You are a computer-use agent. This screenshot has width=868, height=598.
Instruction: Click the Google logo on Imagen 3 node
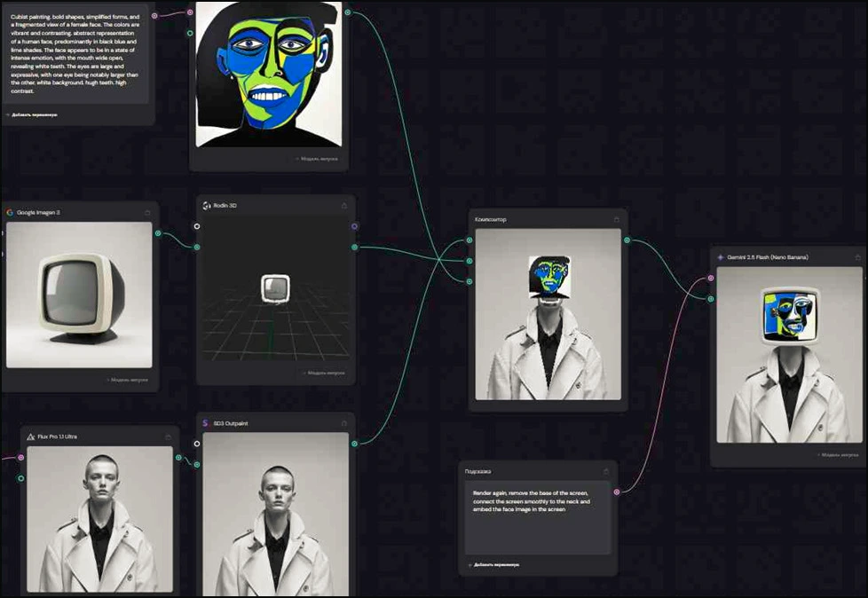pyautogui.click(x=10, y=213)
